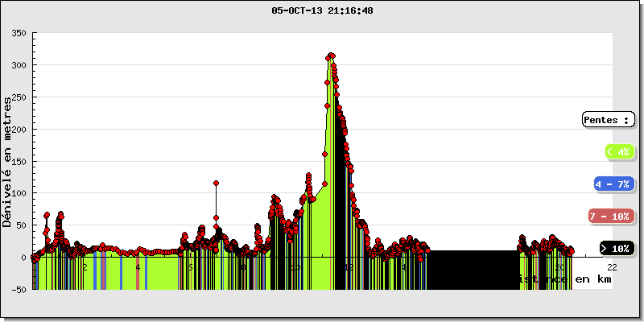Click the '4 - 7%' blue slope legend swatch

[x=614, y=184]
